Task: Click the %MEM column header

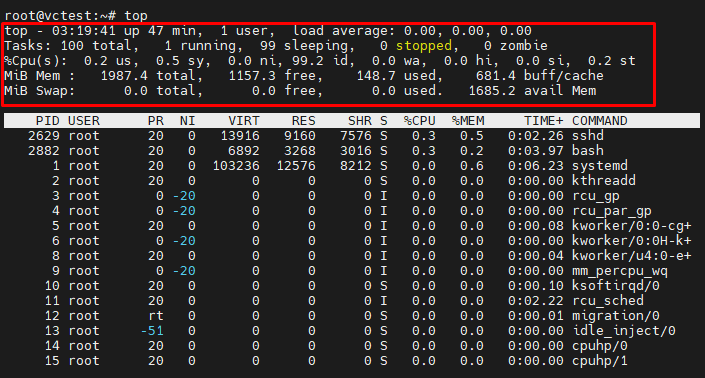Action: point(468,121)
